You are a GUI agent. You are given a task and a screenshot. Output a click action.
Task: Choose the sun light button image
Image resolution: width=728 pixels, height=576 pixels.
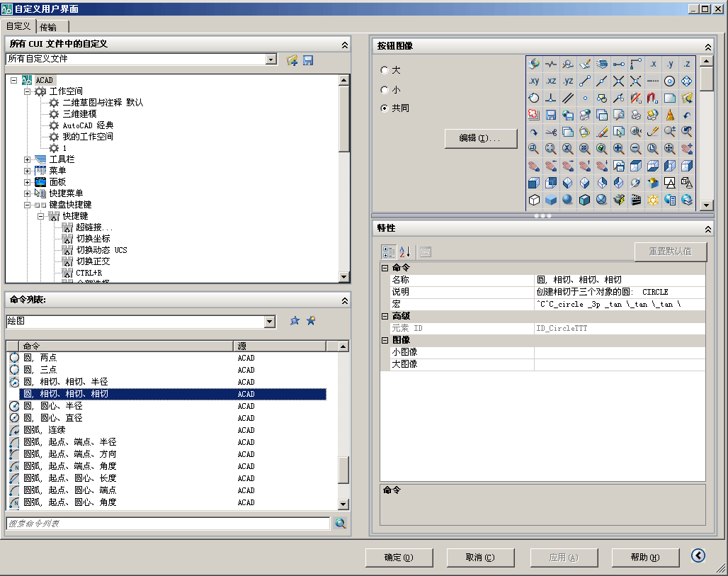652,200
